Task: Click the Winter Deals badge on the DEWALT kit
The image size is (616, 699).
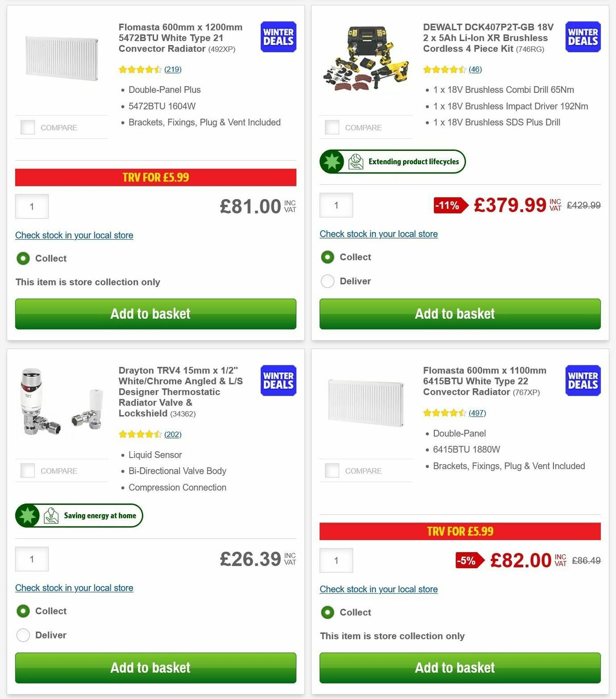Action: coord(583,37)
